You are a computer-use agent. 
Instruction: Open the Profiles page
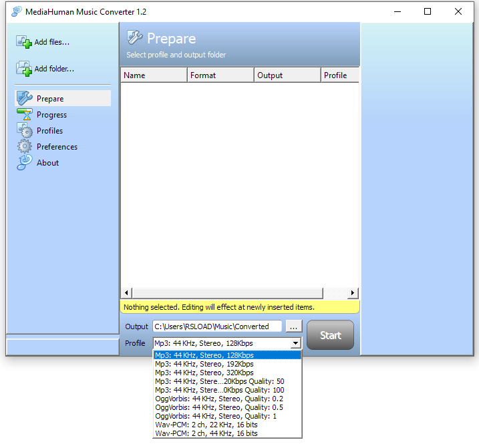49,131
